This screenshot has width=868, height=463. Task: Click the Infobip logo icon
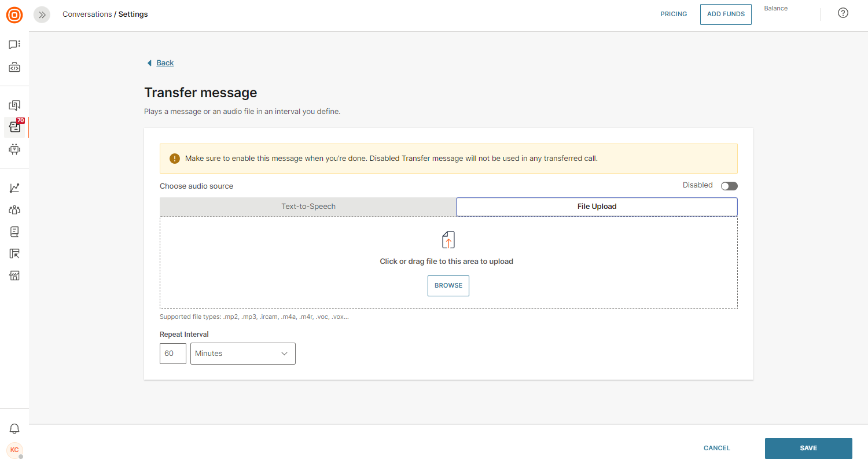pos(14,14)
